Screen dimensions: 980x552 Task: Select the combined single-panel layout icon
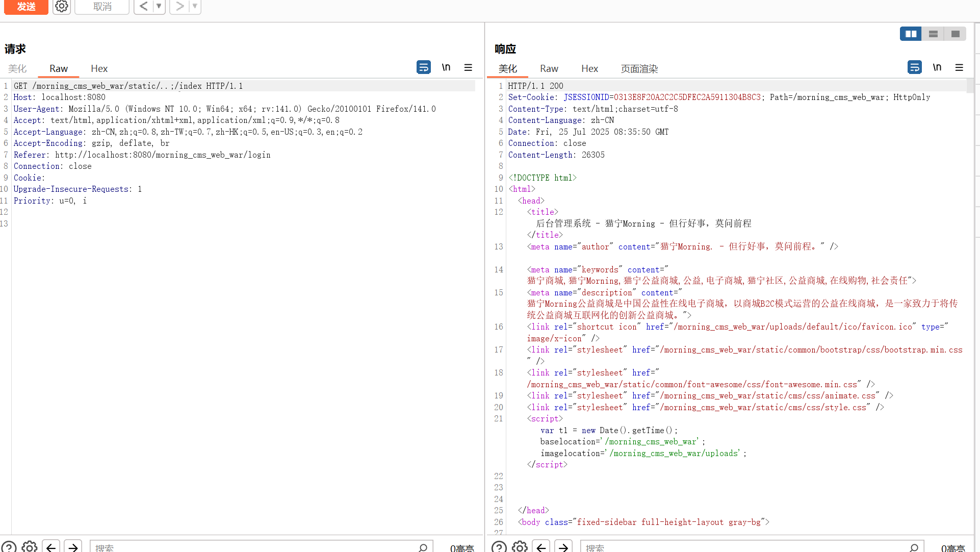point(955,34)
